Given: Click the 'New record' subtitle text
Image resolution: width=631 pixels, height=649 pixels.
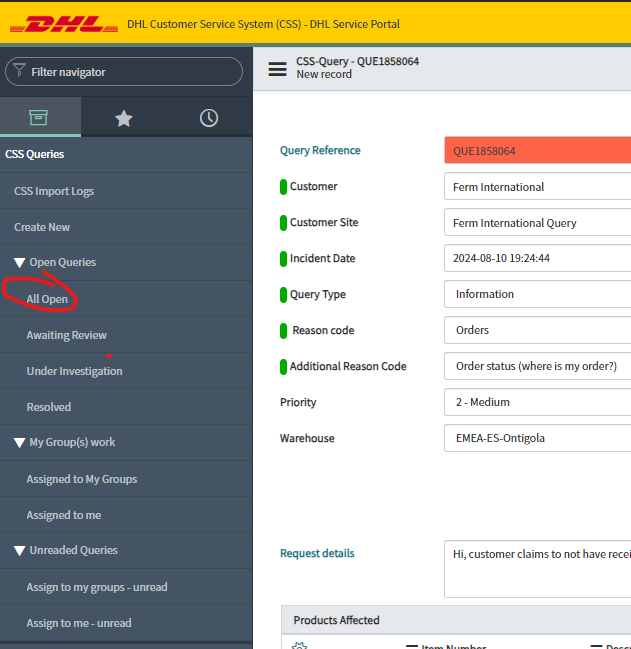Looking at the screenshot, I should [x=324, y=74].
